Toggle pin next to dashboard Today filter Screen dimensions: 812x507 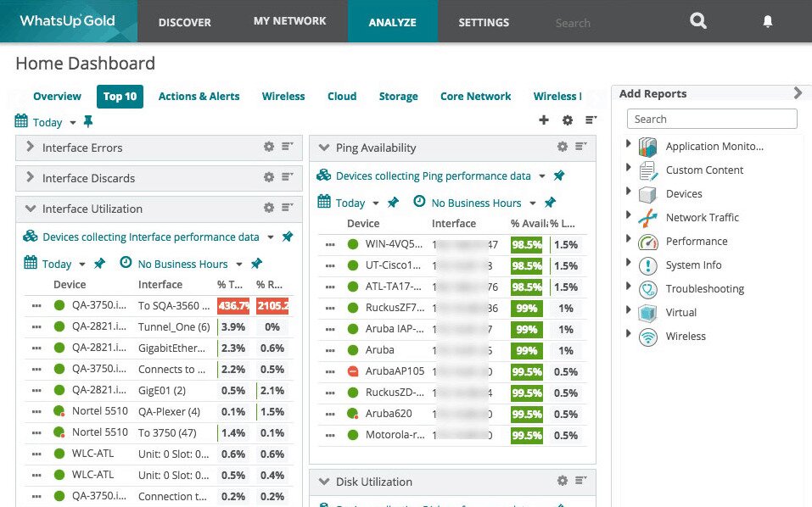pos(88,122)
